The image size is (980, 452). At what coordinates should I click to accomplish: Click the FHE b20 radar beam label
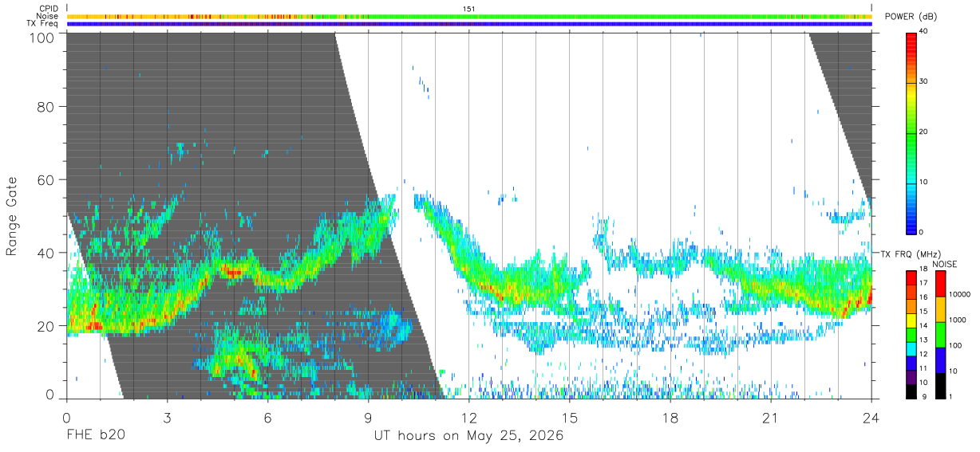click(96, 436)
